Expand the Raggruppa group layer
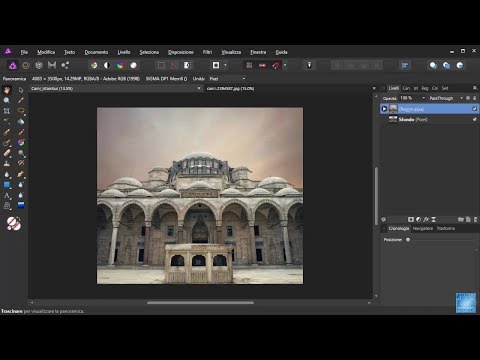The height and width of the screenshot is (360, 480). click(384, 109)
